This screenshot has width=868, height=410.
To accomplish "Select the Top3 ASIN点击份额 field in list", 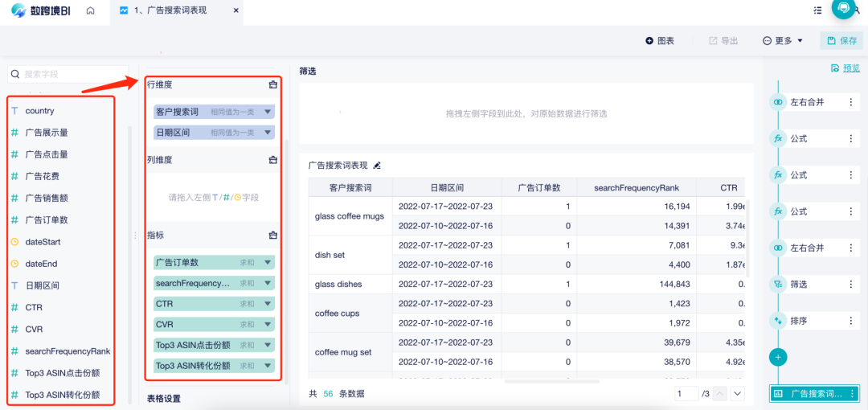I will (61, 373).
